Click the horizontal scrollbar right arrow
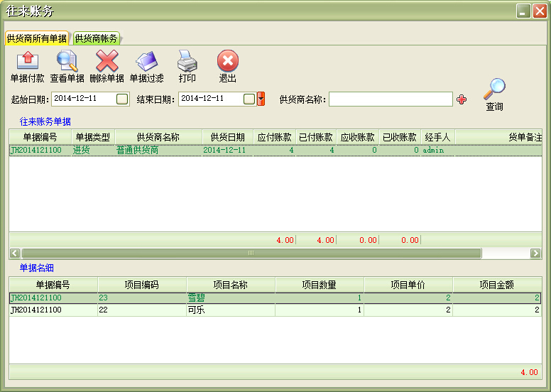This screenshot has height=392, width=551. (x=535, y=253)
